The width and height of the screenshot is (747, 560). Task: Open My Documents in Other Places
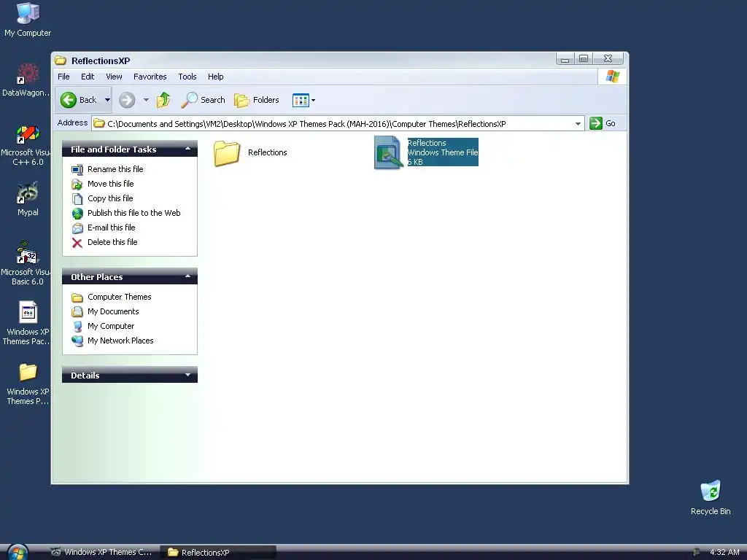(x=113, y=311)
